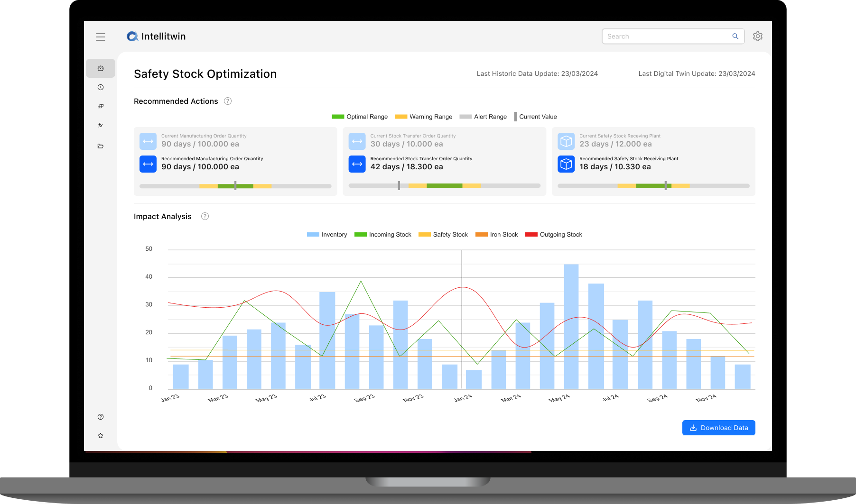Open the data tables panel from sidebar
The image size is (856, 504).
click(101, 106)
